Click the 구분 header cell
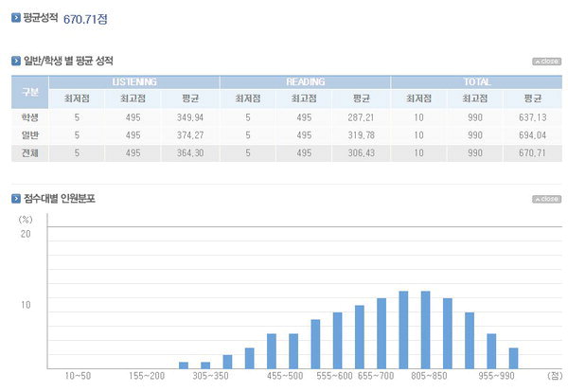Image resolution: width=568 pixels, height=392 pixels. [29, 92]
